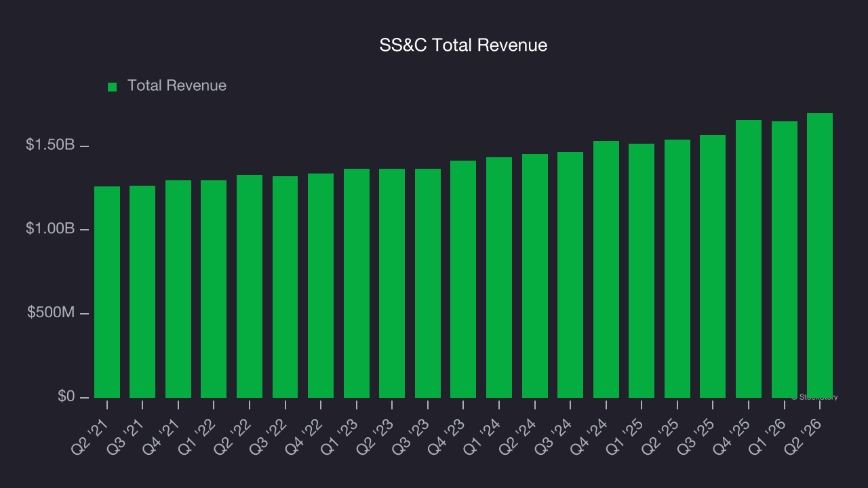
Task: Select the green bar above Q2 '22
Action: coord(250,286)
